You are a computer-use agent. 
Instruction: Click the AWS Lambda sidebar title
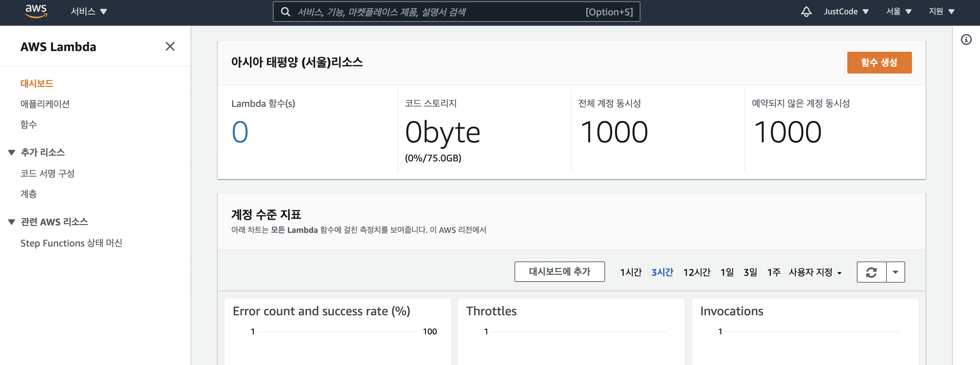58,47
